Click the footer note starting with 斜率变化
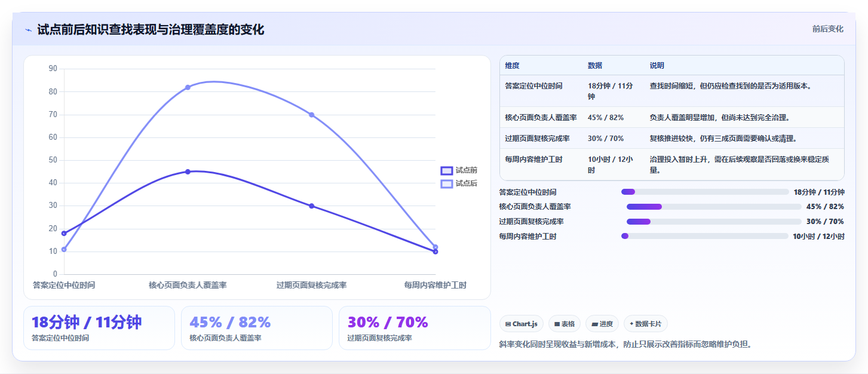868x374 pixels. coord(625,344)
